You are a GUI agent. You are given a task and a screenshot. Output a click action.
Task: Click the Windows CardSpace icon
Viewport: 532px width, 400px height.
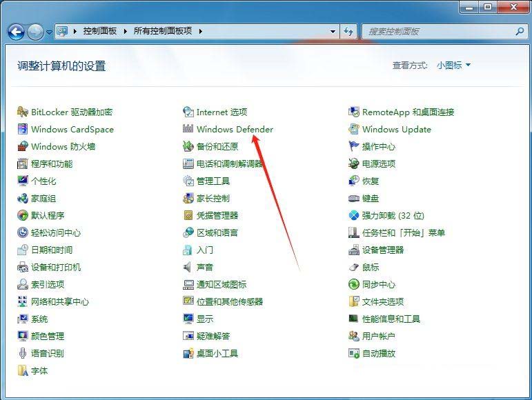click(22, 129)
